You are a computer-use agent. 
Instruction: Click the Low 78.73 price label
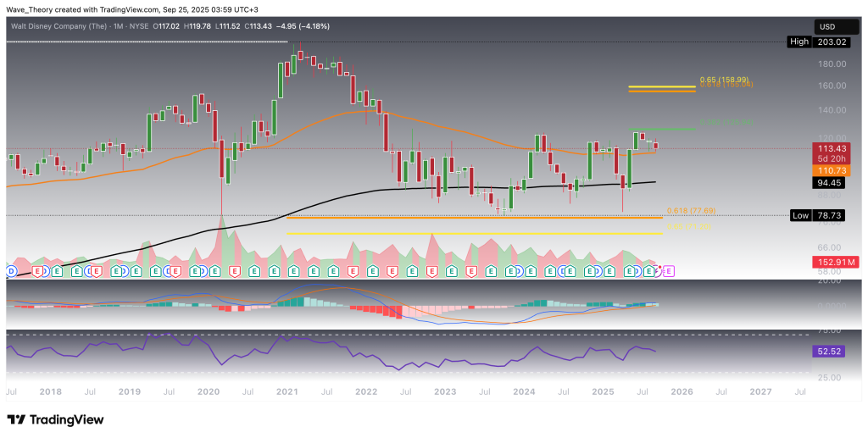(818, 215)
